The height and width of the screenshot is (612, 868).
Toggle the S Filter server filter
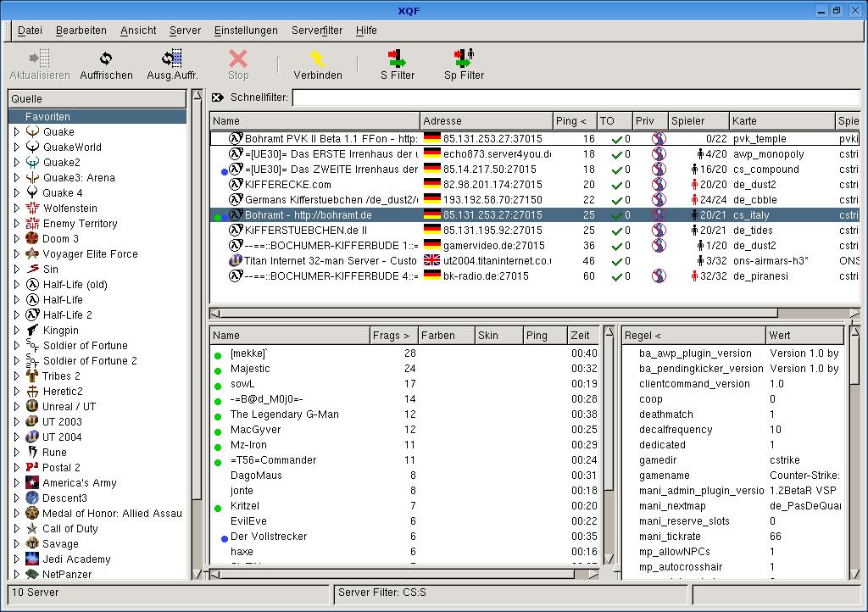tap(397, 58)
